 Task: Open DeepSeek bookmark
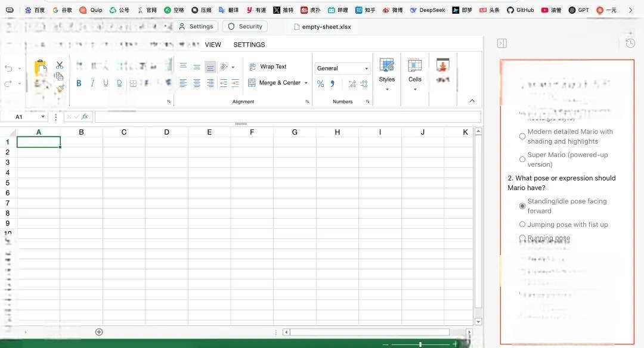click(x=427, y=10)
